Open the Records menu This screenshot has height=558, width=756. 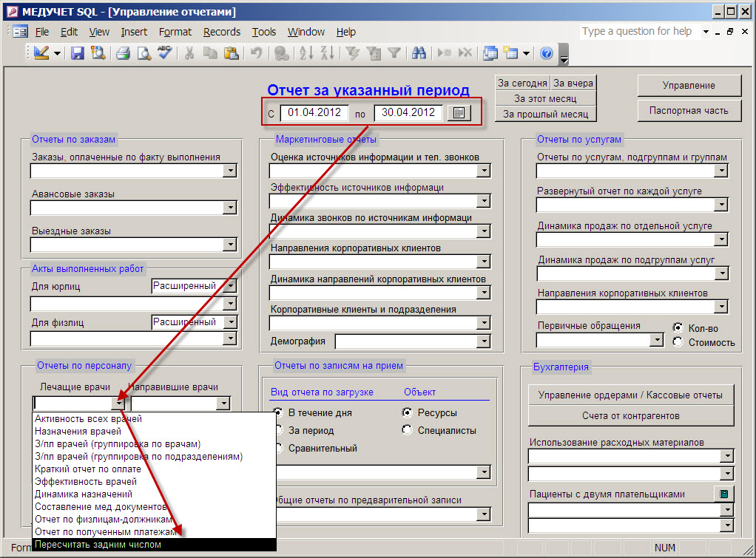pyautogui.click(x=222, y=32)
